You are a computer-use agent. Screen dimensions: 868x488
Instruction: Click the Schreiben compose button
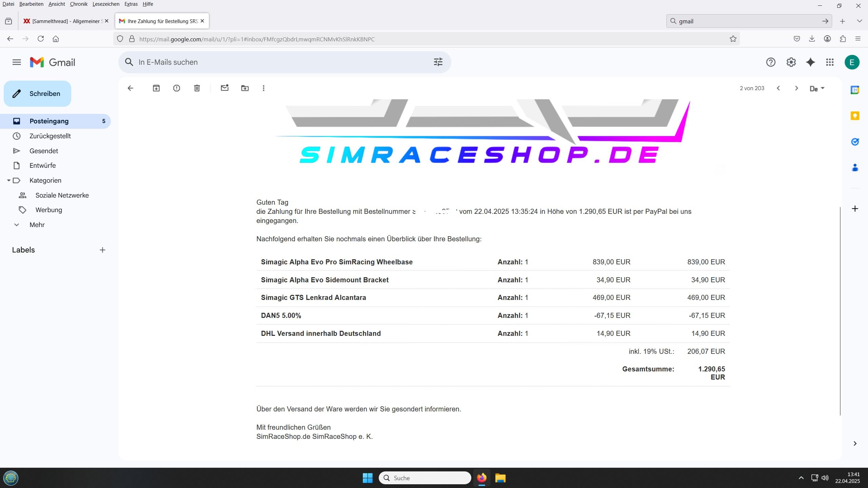37,94
